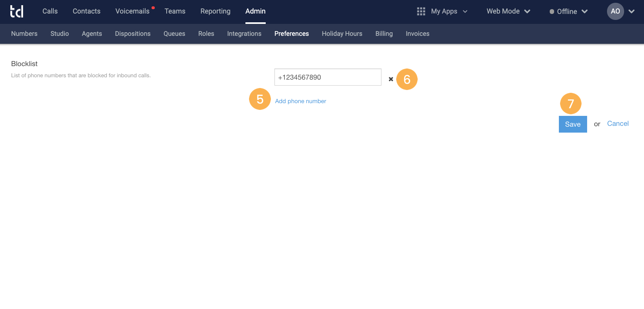The width and height of the screenshot is (644, 309).
Task: Switch to the Contacts tab
Action: pyautogui.click(x=86, y=12)
